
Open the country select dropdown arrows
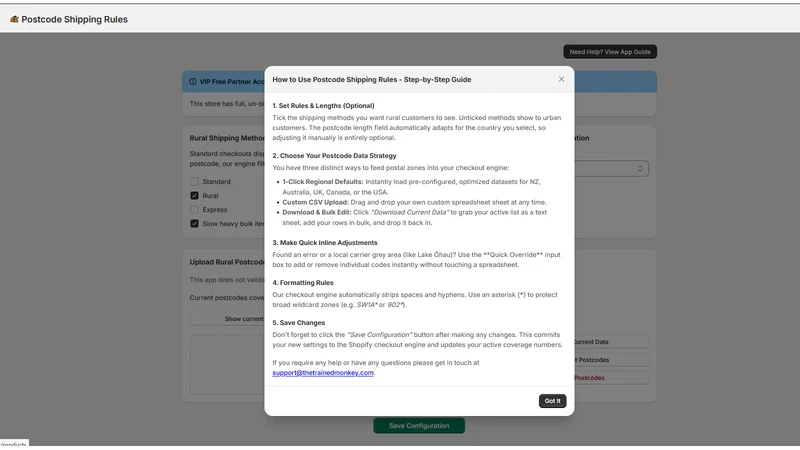pos(640,168)
